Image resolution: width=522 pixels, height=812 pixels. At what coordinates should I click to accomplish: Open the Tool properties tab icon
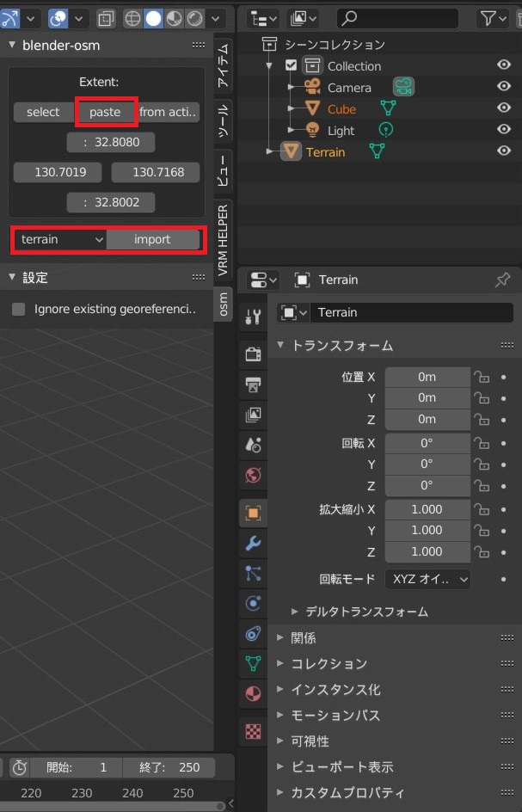[x=253, y=316]
